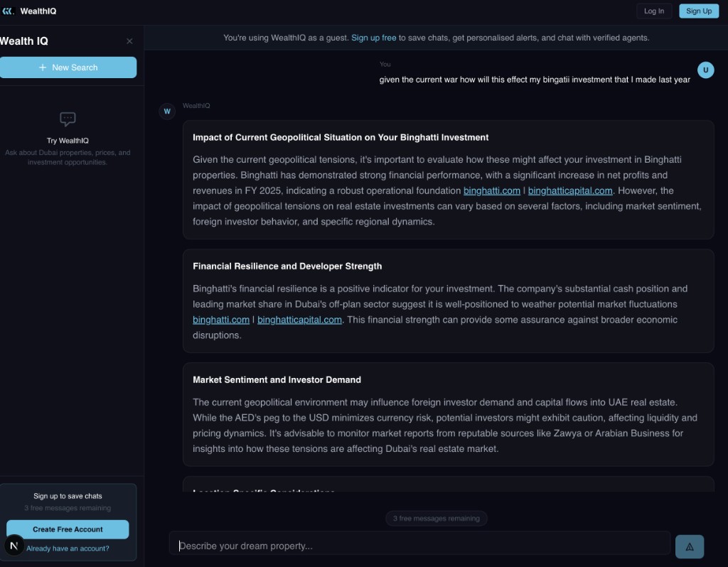
Task: Close the Wealth IQ sidebar with the X
Action: click(x=129, y=41)
